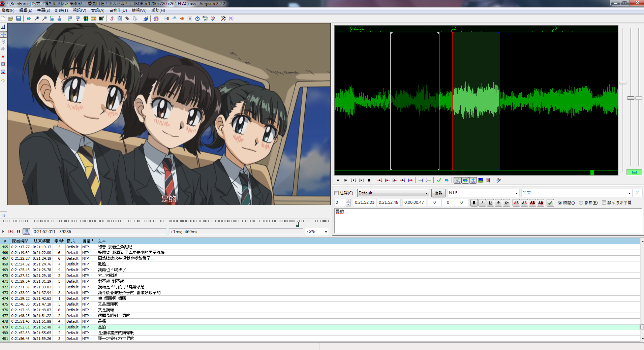Screen dimensions: 644x350
Task: Enable 顯示原始字幕 show original checkbox
Action: (x=604, y=203)
